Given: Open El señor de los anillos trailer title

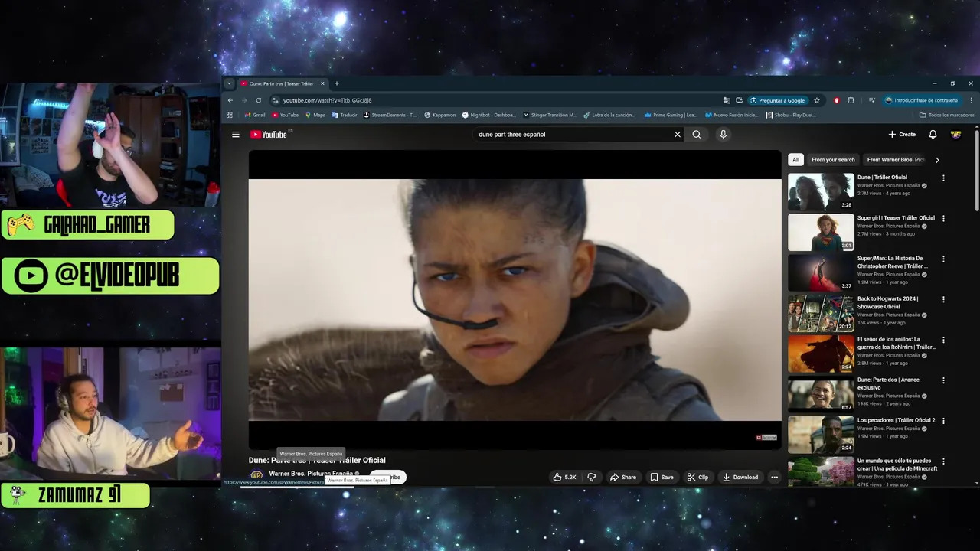Looking at the screenshot, I should coord(897,343).
